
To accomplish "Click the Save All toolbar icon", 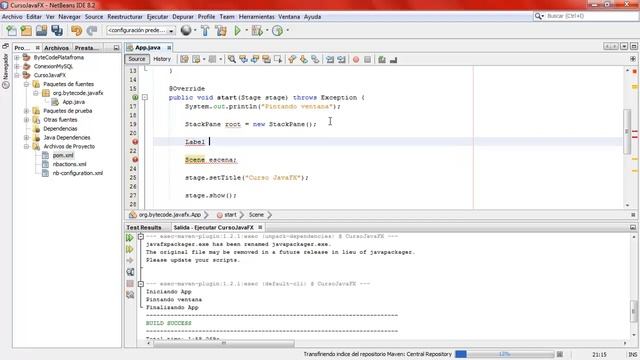I will [x=57, y=31].
